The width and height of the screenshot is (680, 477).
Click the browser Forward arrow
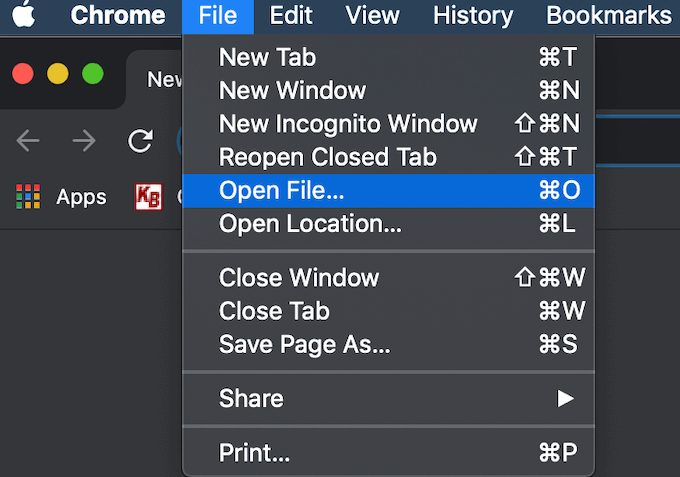(84, 141)
